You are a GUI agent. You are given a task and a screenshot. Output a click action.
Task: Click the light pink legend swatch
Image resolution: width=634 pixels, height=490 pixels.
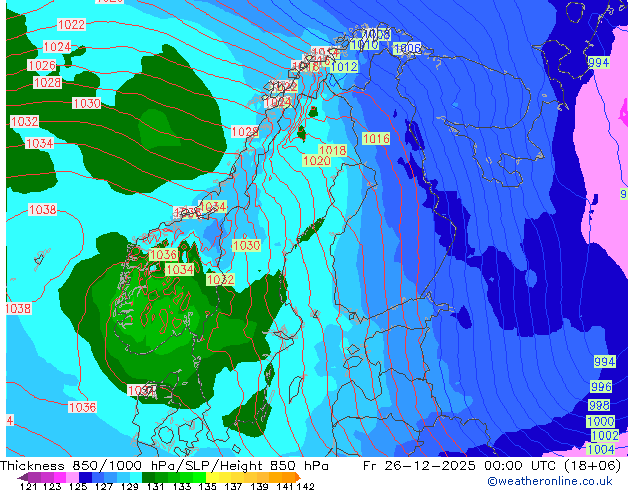tap(72, 477)
